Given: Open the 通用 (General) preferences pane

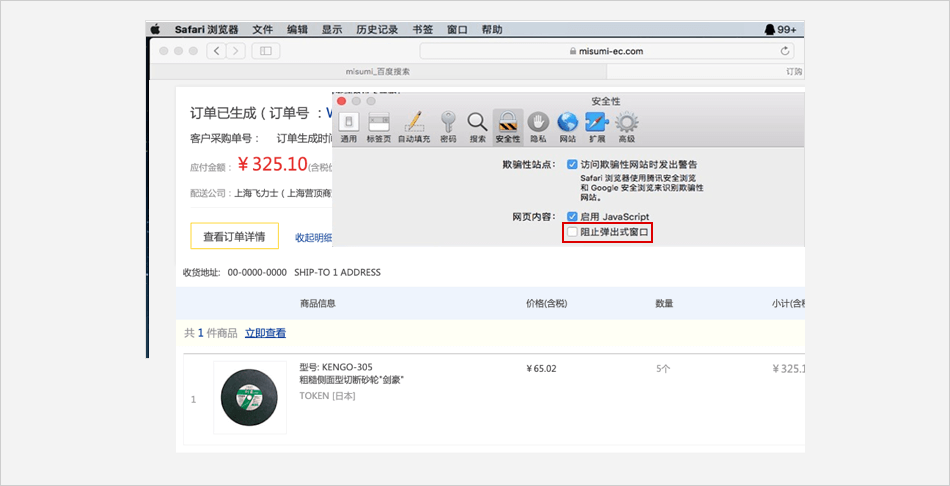Looking at the screenshot, I should coord(348,124).
